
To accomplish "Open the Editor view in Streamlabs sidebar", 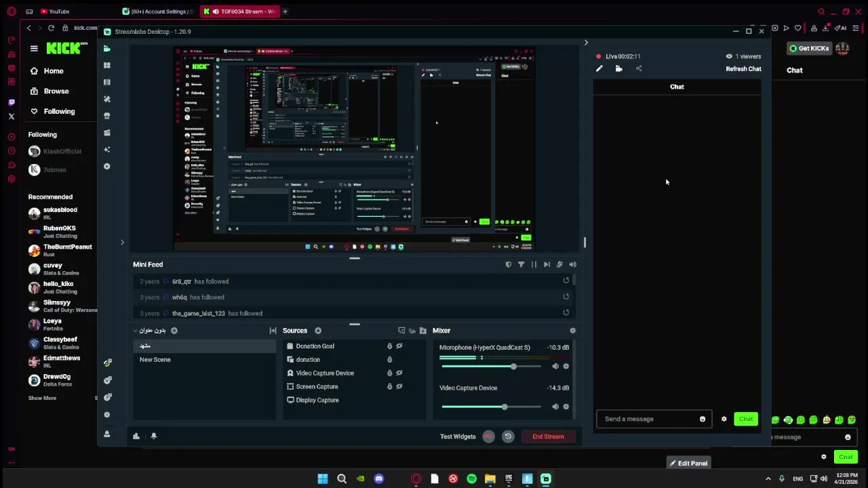I will tap(106, 48).
